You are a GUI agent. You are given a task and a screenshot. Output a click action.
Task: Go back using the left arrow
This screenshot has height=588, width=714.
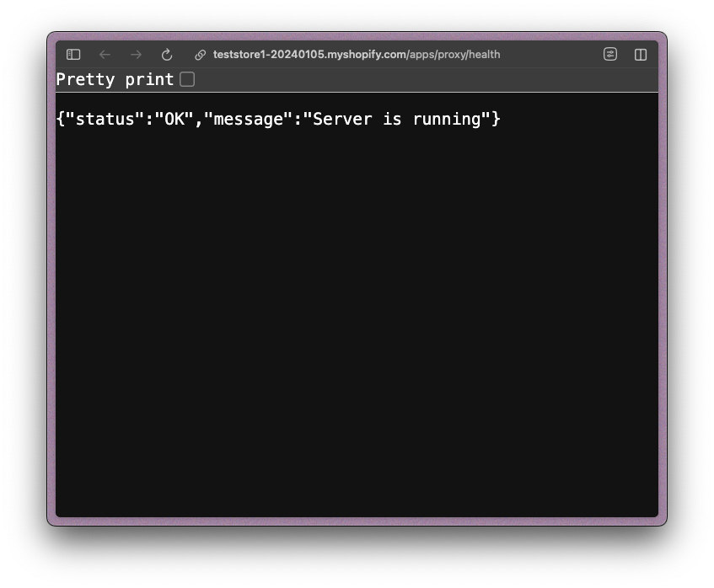pyautogui.click(x=105, y=55)
